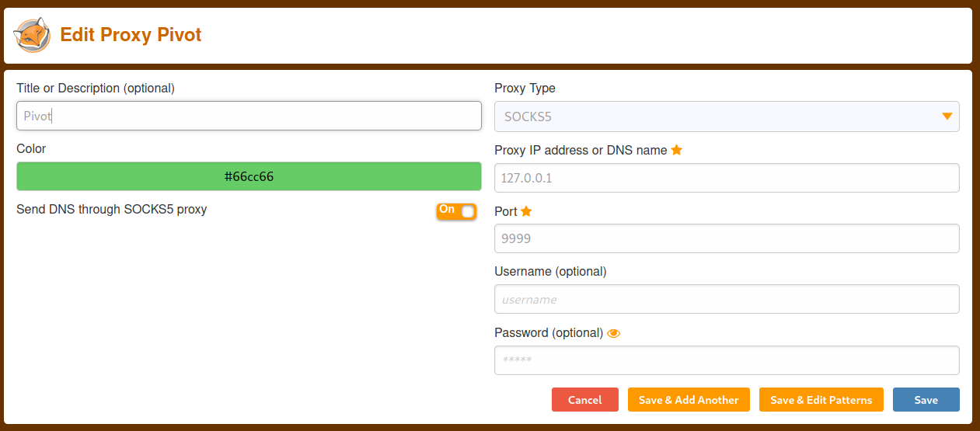The image size is (980, 431).
Task: Open the Proxy Type dropdown
Action: pyautogui.click(x=727, y=116)
